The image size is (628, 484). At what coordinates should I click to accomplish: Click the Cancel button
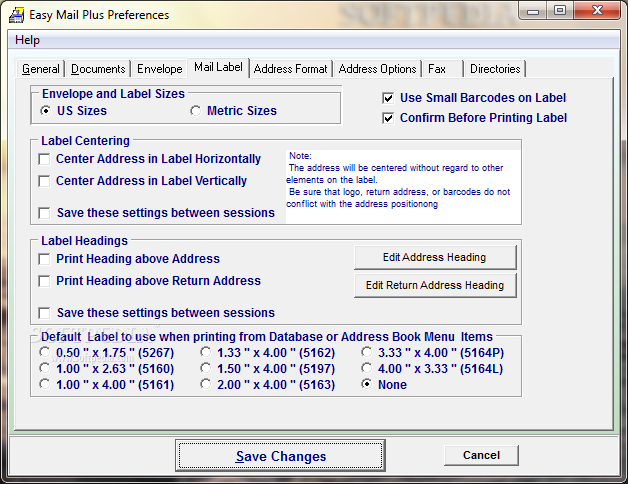(x=481, y=455)
